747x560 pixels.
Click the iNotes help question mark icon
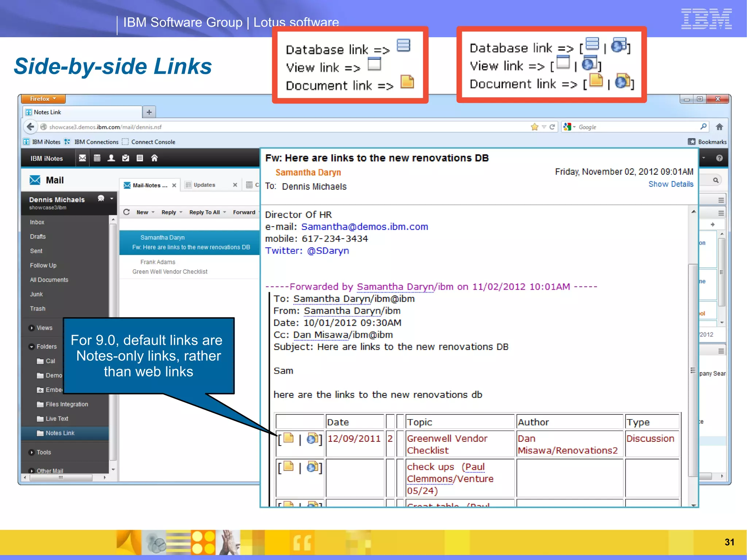click(x=719, y=158)
